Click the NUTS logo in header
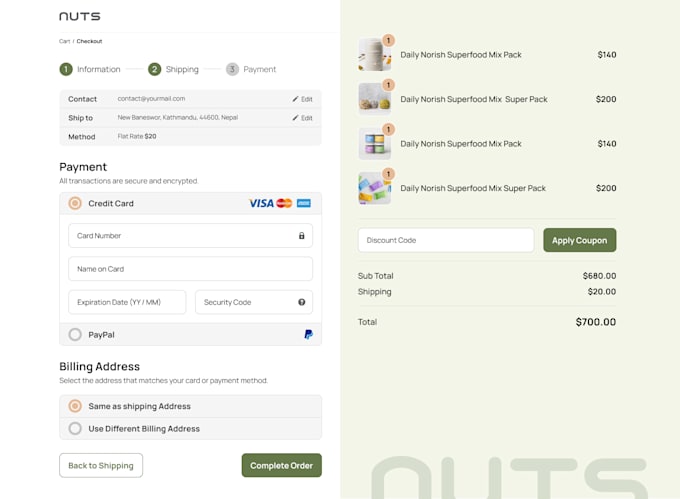The height and width of the screenshot is (499, 680). click(80, 16)
